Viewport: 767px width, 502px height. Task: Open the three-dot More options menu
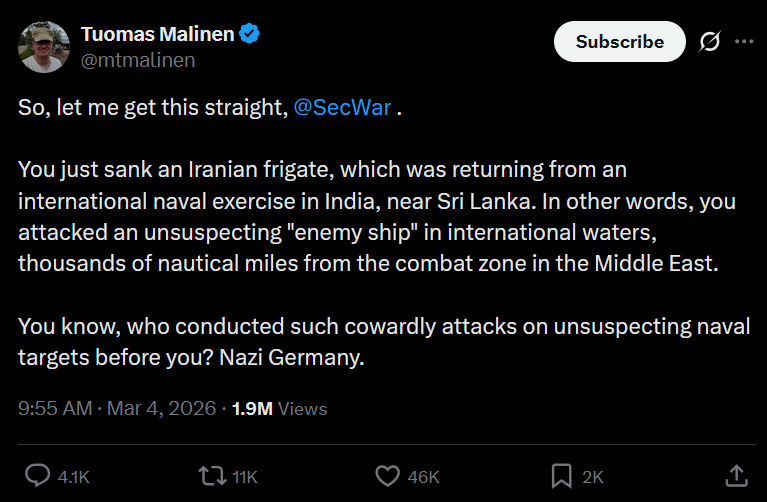click(x=744, y=42)
